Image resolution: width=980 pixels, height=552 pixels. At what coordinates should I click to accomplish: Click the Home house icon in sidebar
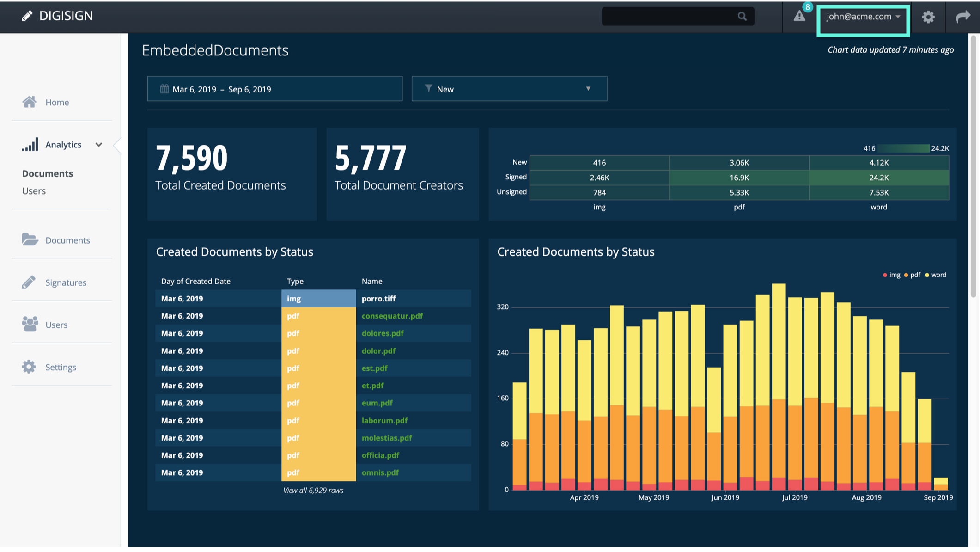(30, 102)
